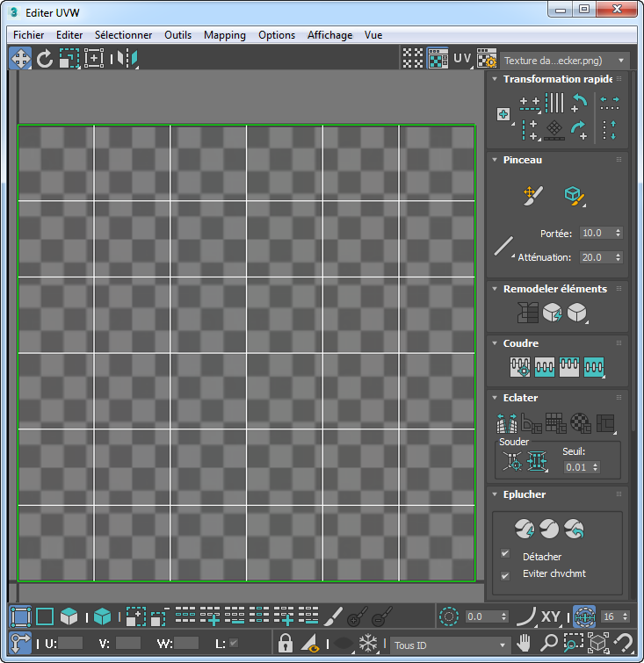The image size is (644, 663).
Task: Click relax until flat icon
Action: click(x=553, y=313)
